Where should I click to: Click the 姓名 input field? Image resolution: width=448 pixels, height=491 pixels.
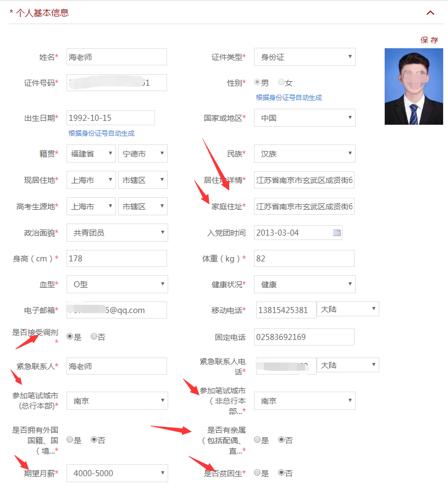(x=117, y=57)
